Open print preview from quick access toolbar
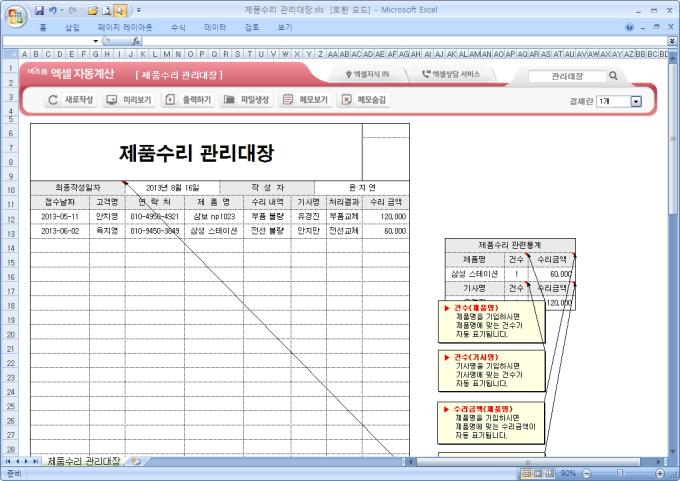680x481 pixels. point(107,10)
